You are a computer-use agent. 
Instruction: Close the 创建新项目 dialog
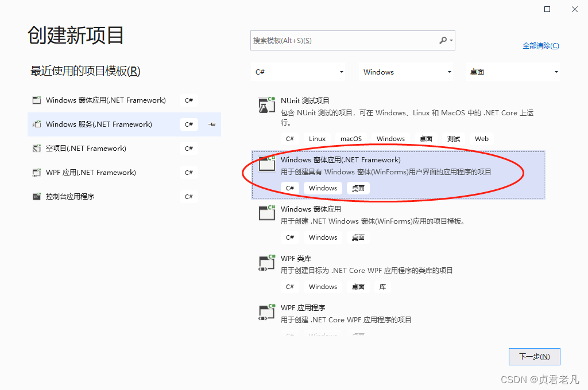pos(574,9)
